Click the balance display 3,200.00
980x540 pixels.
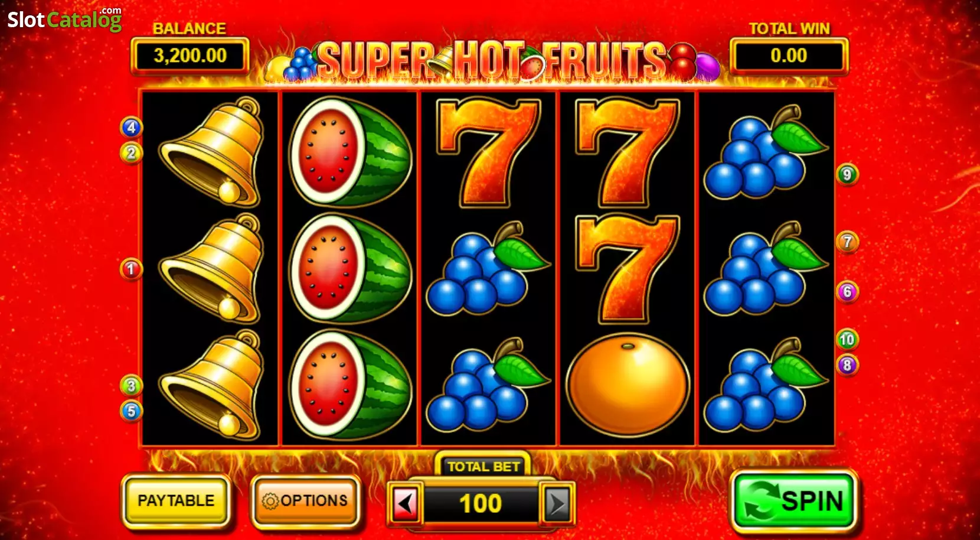(x=190, y=56)
